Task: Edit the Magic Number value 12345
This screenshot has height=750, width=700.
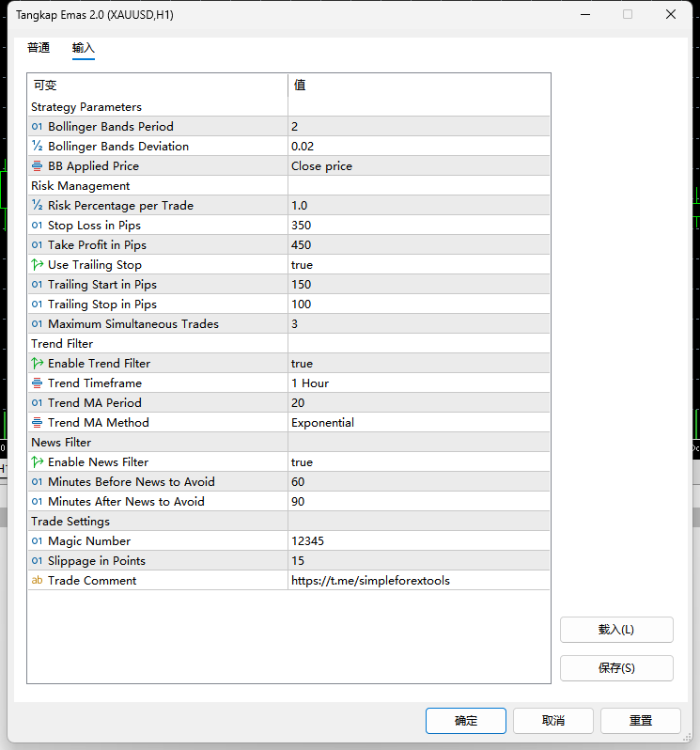Action: click(419, 541)
